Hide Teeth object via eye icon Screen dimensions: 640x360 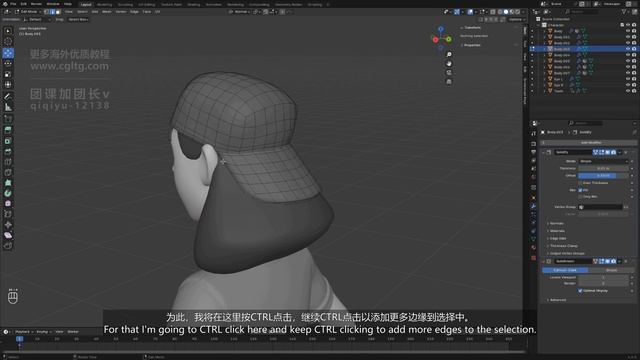coord(628,91)
